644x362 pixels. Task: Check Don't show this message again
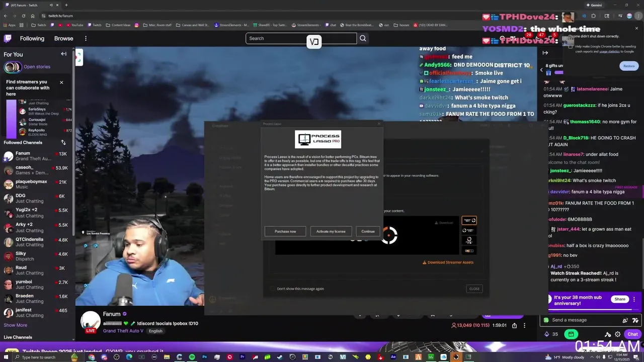272,289
